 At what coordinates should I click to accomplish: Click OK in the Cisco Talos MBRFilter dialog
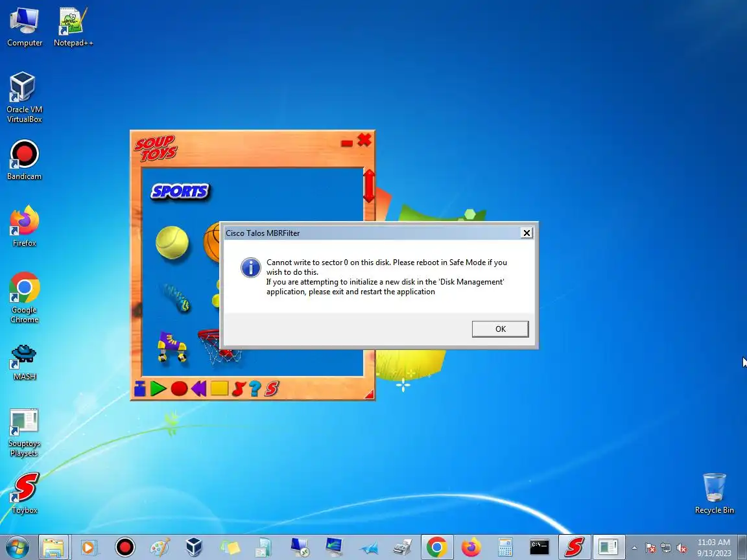500,329
